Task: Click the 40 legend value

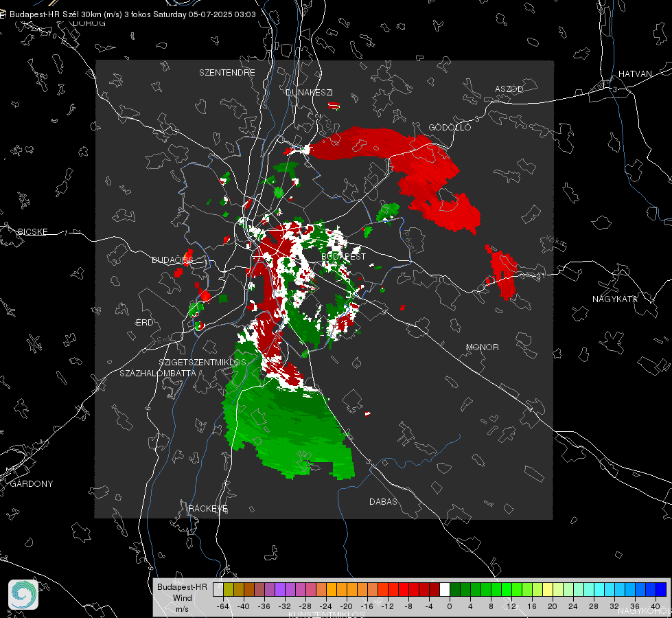Action: (656, 606)
